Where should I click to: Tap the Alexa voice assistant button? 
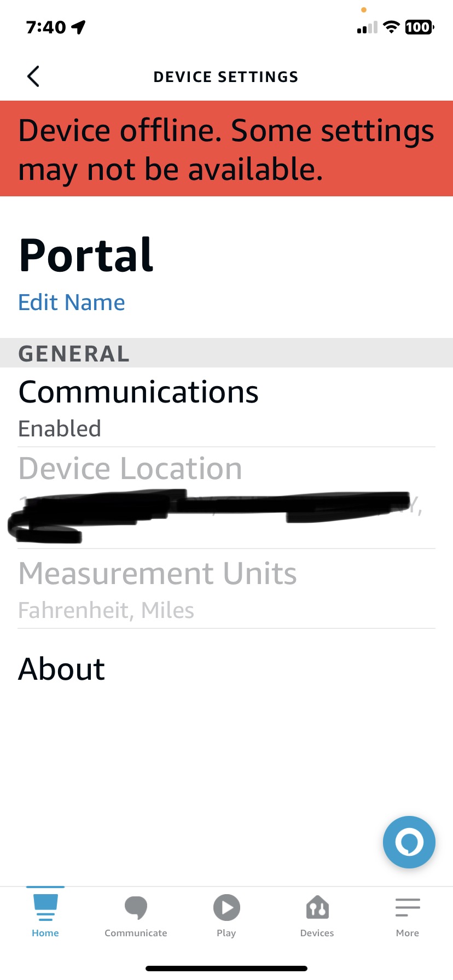click(409, 842)
